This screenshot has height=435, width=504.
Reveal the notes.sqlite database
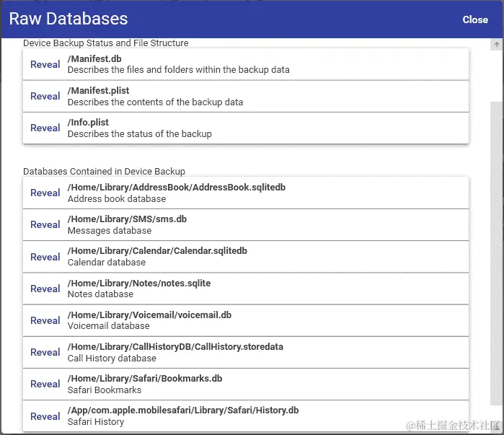[x=45, y=289]
